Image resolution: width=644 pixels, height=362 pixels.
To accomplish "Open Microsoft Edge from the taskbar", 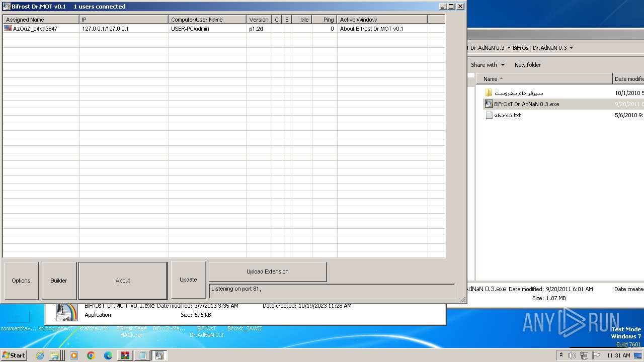I will [x=108, y=355].
